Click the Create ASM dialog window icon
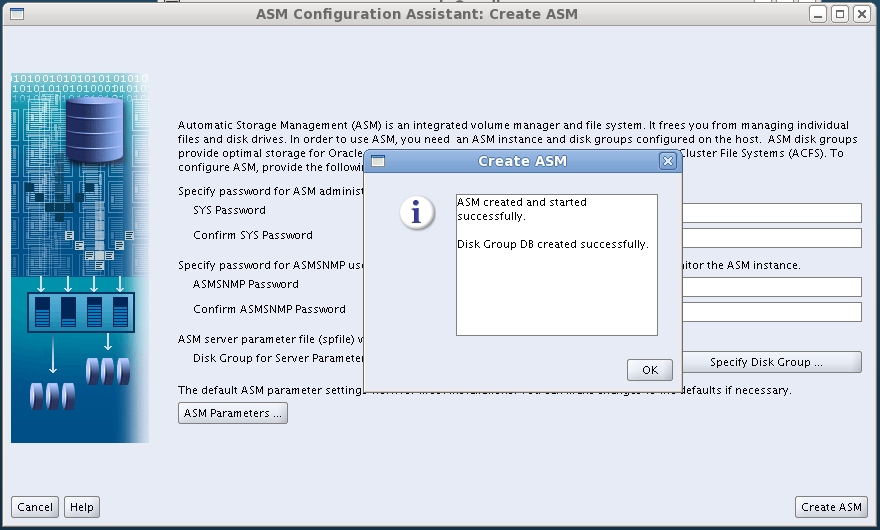 click(378, 161)
